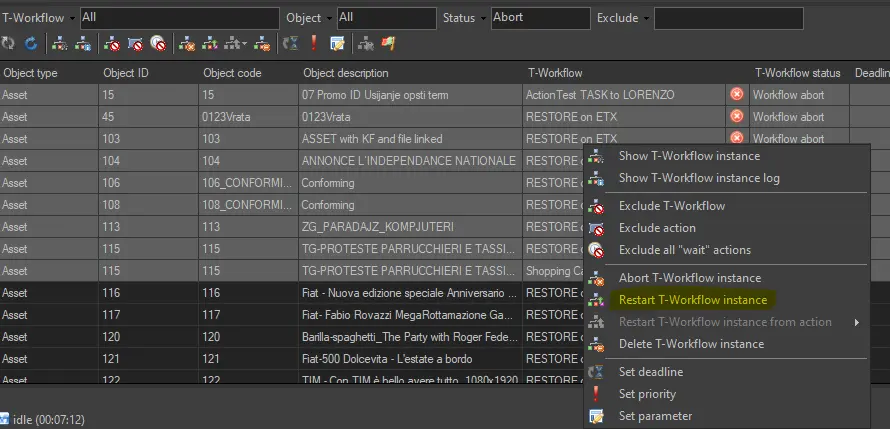The height and width of the screenshot is (429, 890).
Task: Click the Exclude T-Workflow toolbar icon
Action: pyautogui.click(x=112, y=43)
